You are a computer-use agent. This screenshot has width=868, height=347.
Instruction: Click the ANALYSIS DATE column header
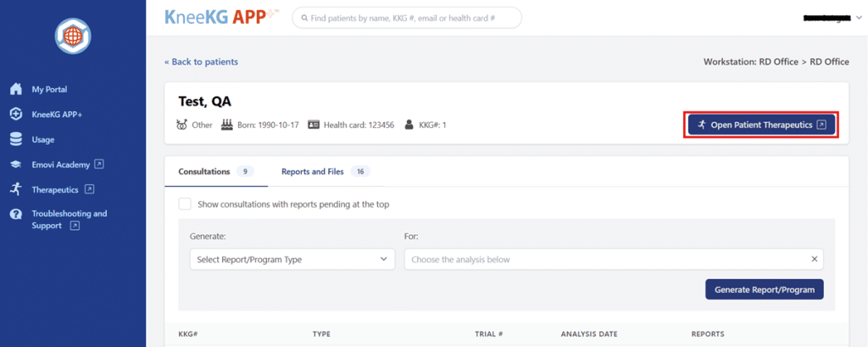[x=589, y=334]
